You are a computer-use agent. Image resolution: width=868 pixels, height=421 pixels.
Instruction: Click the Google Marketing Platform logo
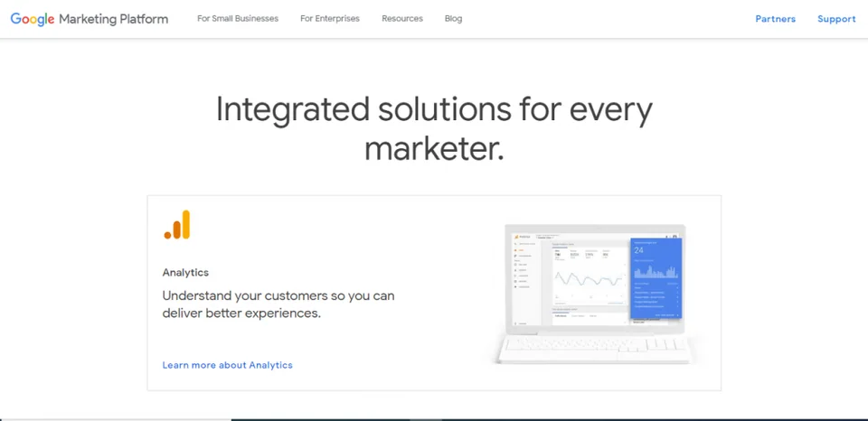[90, 19]
